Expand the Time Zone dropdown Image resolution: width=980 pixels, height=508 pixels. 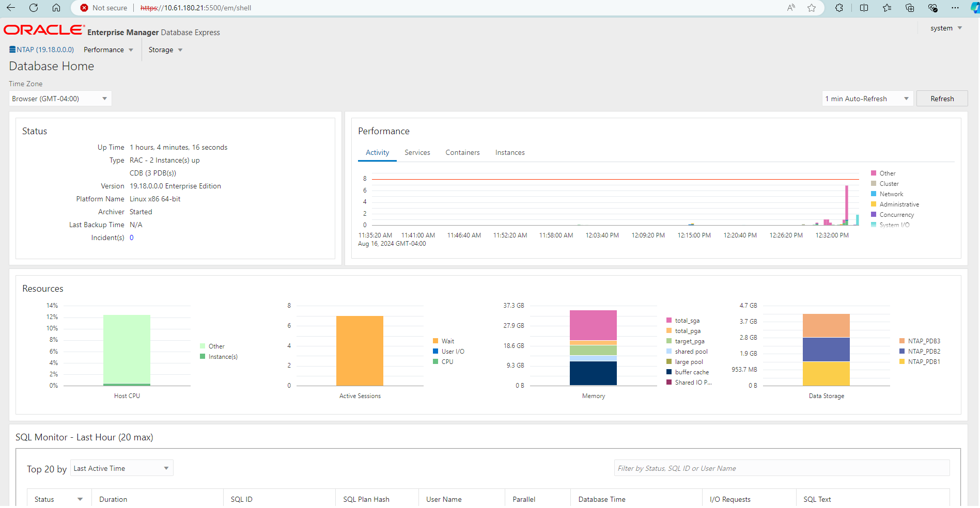[60, 99]
